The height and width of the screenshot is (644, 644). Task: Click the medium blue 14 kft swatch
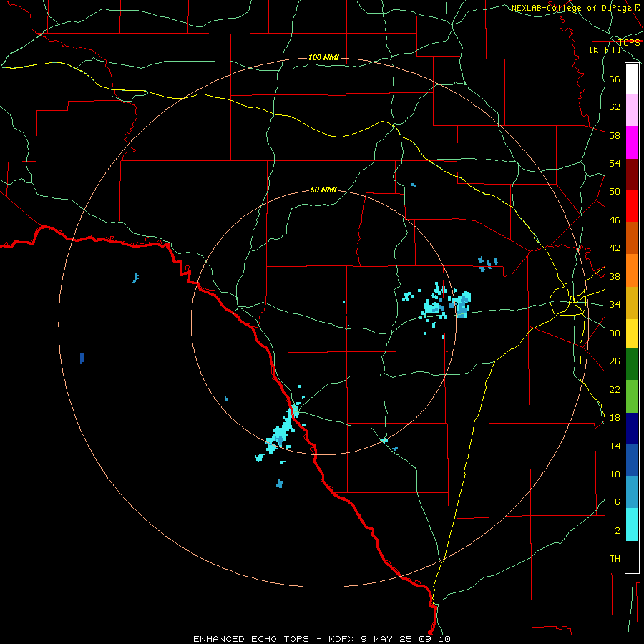(632, 460)
